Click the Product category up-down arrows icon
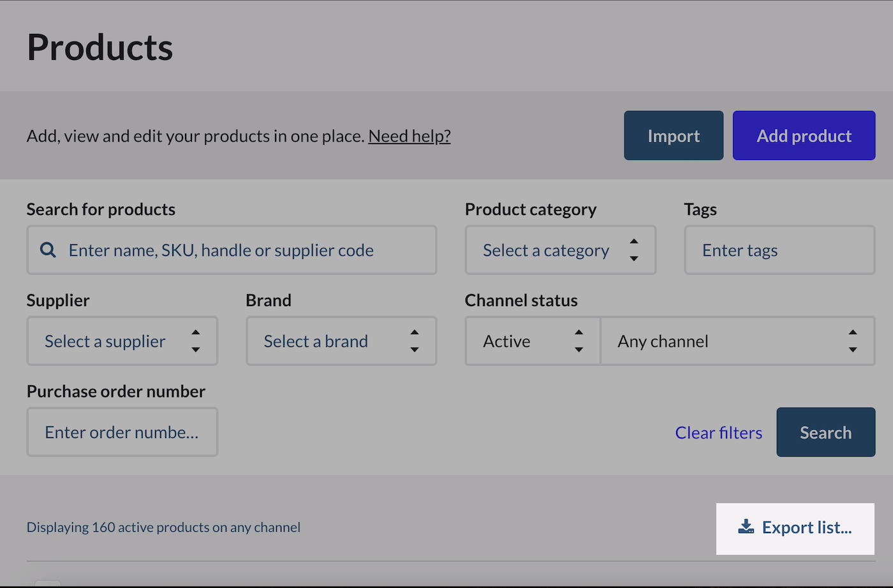The image size is (893, 588). pos(633,250)
